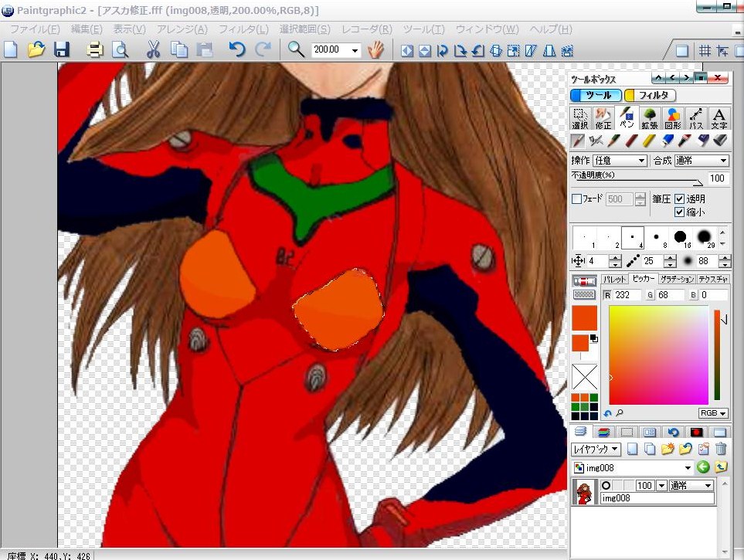Select the size 8 brush preset
Image resolution: width=744 pixels, height=560 pixels.
tap(656, 237)
